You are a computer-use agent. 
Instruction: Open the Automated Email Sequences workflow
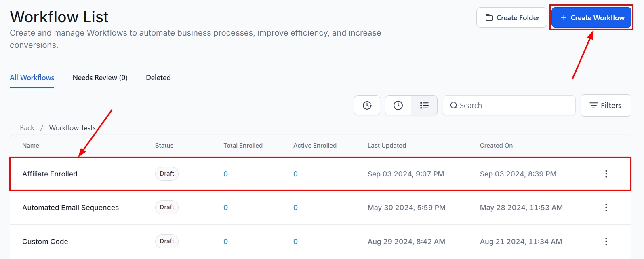point(70,208)
